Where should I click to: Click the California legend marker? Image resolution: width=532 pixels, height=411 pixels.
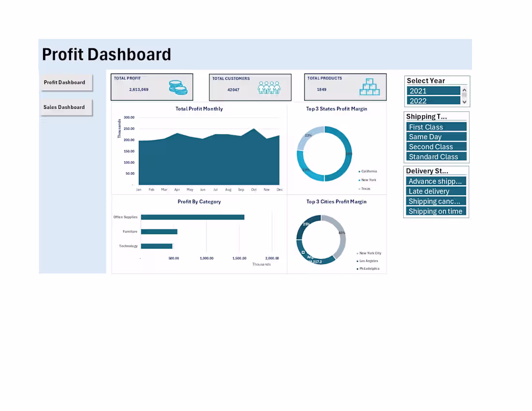tap(359, 171)
